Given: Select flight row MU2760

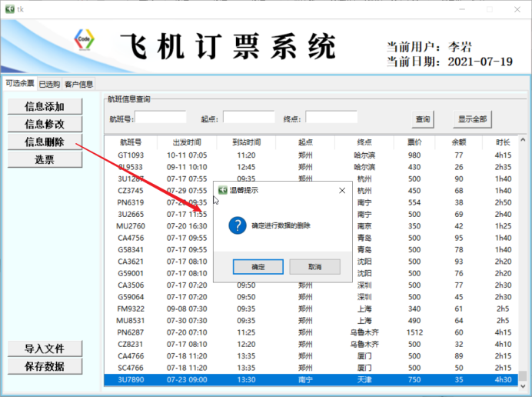Looking at the screenshot, I should coord(311,226).
